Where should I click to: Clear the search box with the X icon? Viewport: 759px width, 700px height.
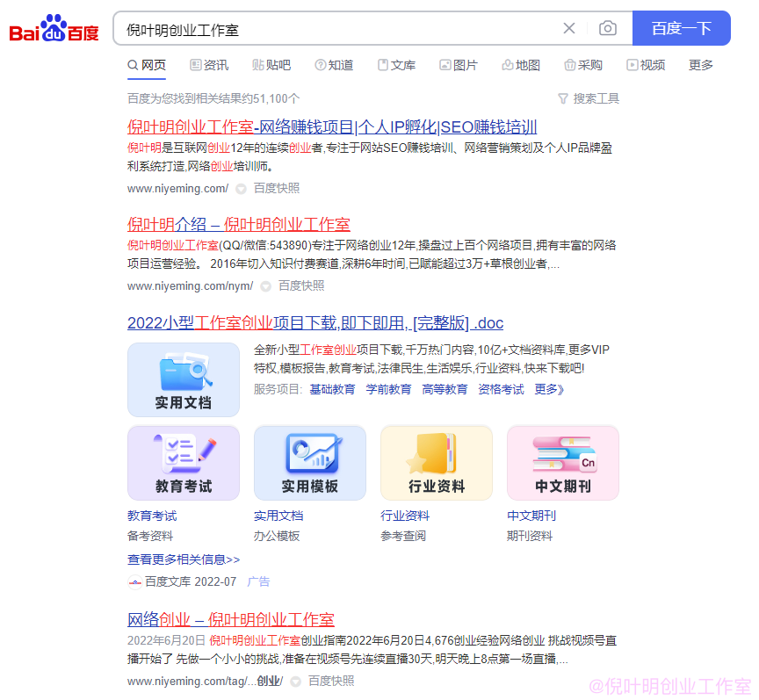coord(569,29)
